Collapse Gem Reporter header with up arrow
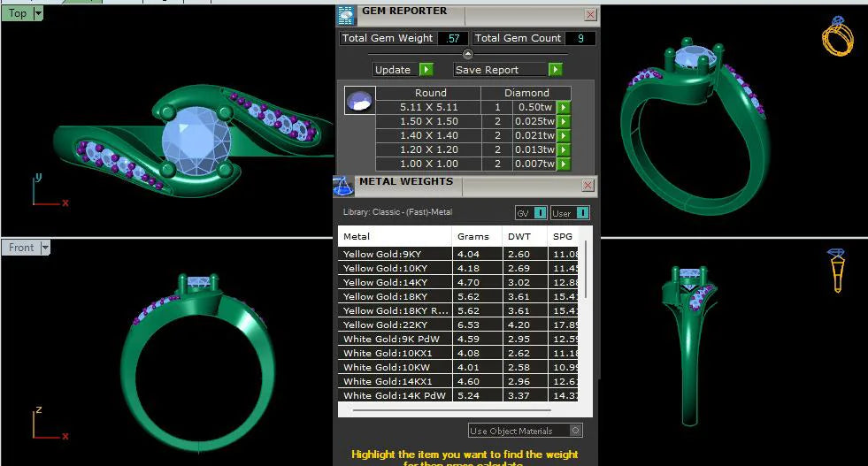This screenshot has width=868, height=466. click(x=468, y=54)
